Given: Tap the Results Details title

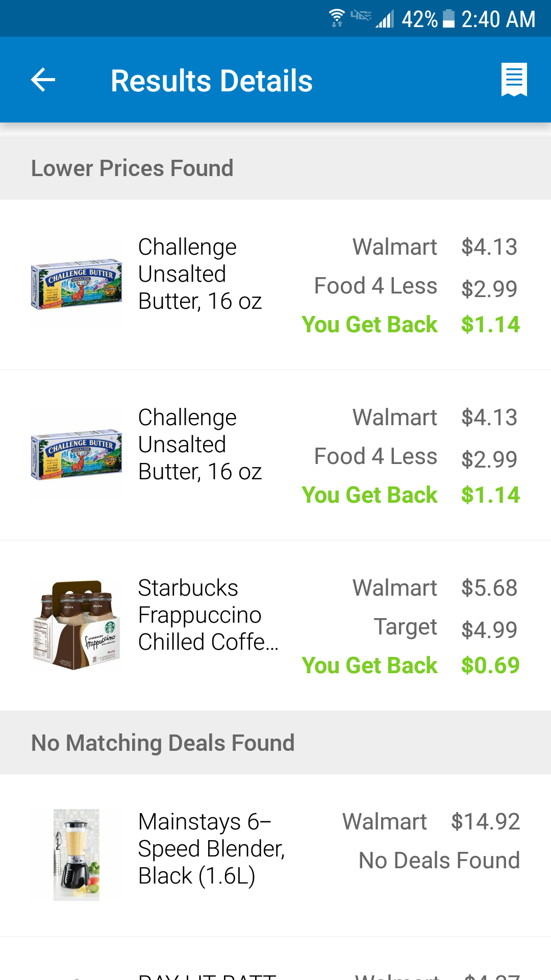Looking at the screenshot, I should coord(212,81).
